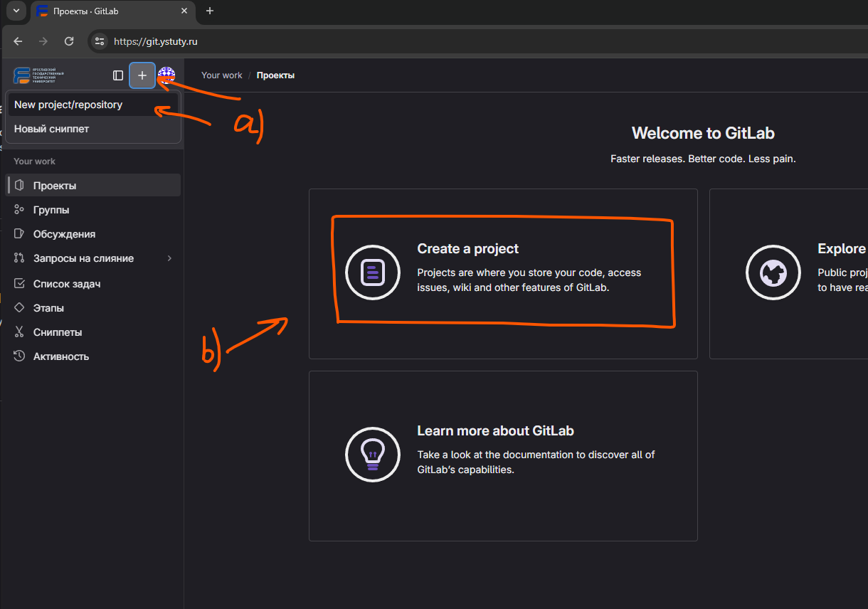Click the Learn more lightbulb icon
This screenshot has width=868, height=609.
[373, 455]
